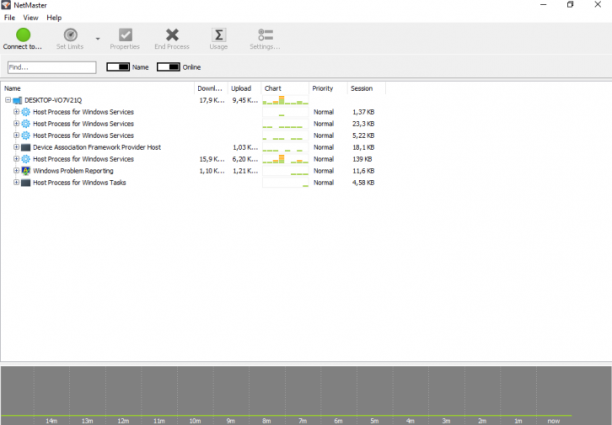Click DESKTOP-VO7V21Q computer icon
This screenshot has height=425, width=612.
pyautogui.click(x=17, y=101)
